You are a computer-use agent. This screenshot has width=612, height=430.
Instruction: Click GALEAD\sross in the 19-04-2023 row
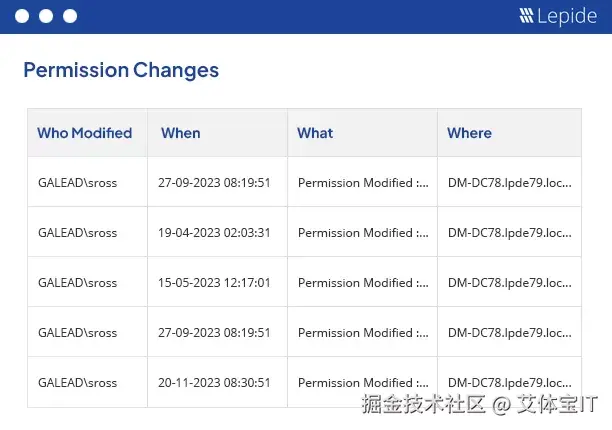tap(77, 233)
